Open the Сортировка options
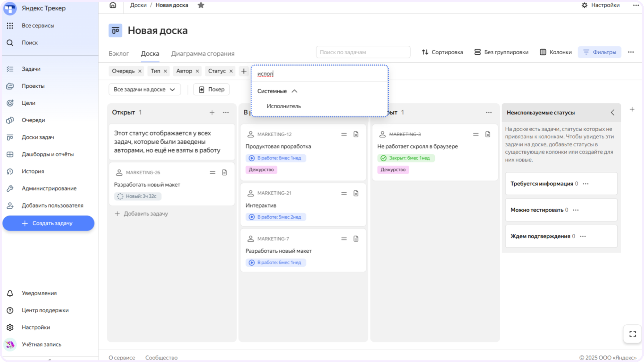The image size is (644, 362). pyautogui.click(x=442, y=52)
